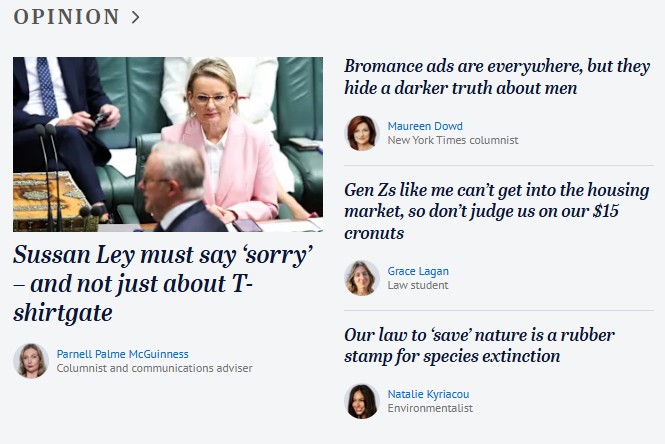Click the OPINION section heading
Viewport: 665px width, 444px height.
pos(66,17)
